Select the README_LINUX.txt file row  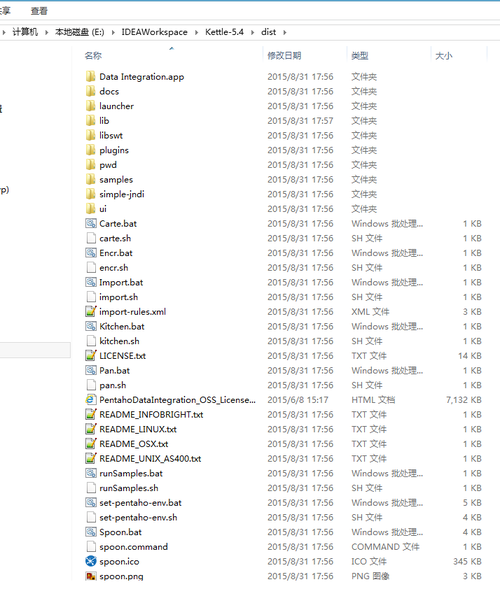[x=283, y=429]
